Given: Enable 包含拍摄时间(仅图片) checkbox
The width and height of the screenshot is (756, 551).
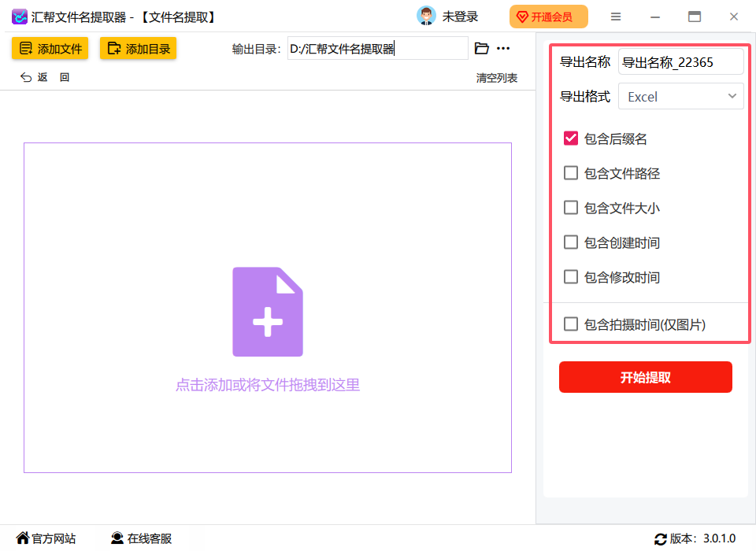Looking at the screenshot, I should [x=571, y=324].
